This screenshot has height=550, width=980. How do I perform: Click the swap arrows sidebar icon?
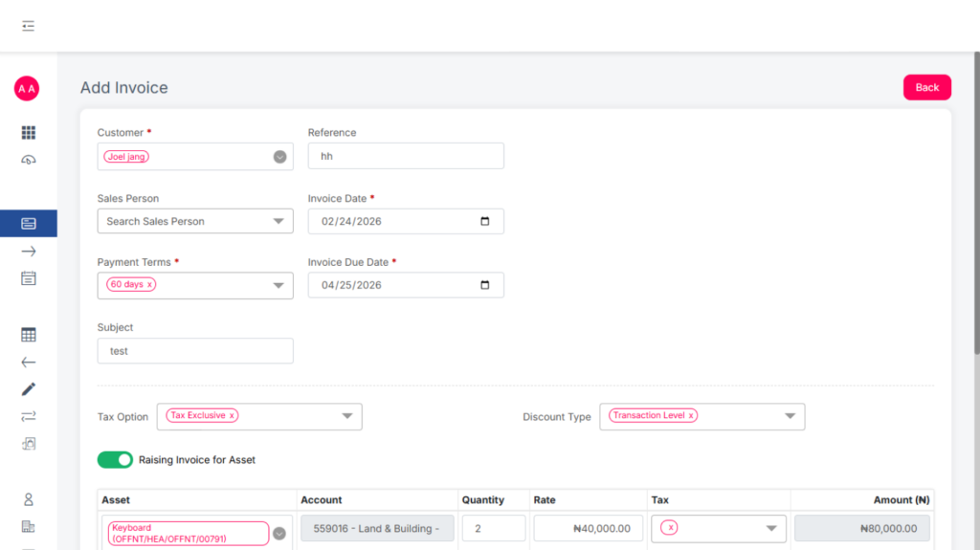[28, 416]
